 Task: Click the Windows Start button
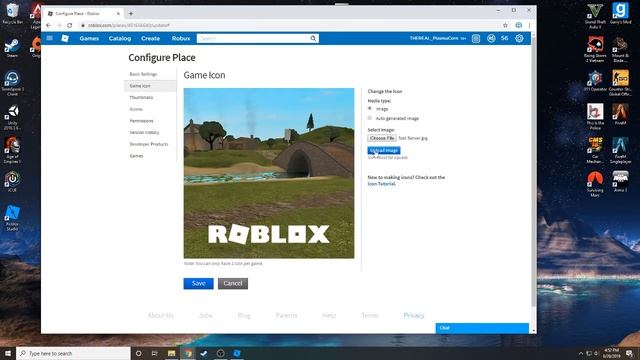pyautogui.click(x=8, y=353)
